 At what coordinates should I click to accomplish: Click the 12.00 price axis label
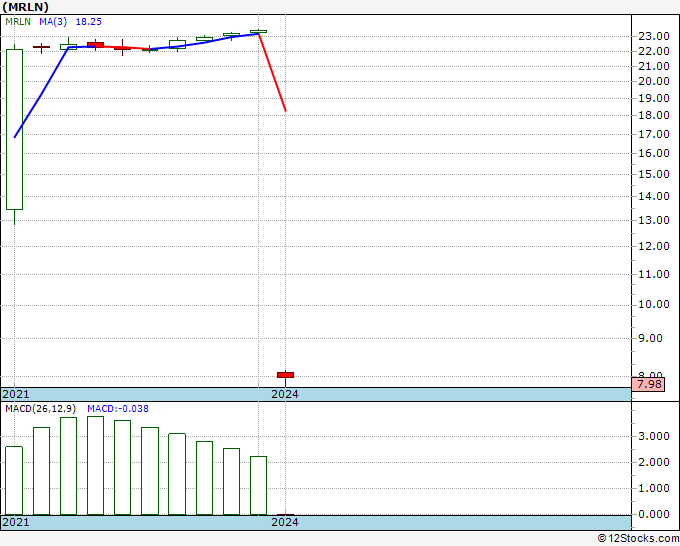coord(654,246)
